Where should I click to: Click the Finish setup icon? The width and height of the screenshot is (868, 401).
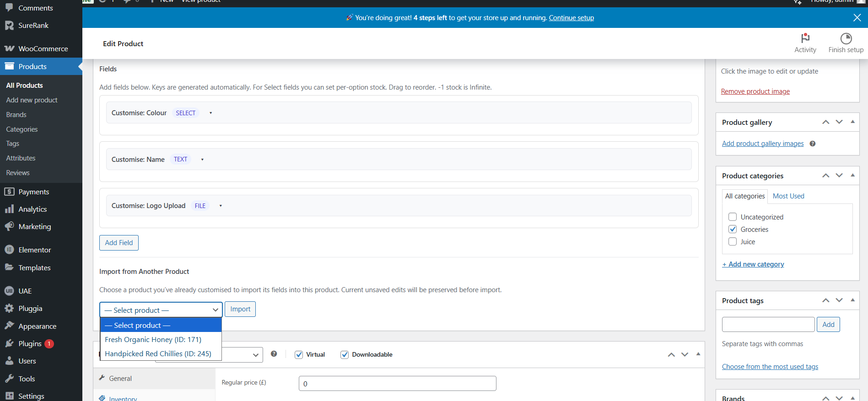tap(846, 38)
